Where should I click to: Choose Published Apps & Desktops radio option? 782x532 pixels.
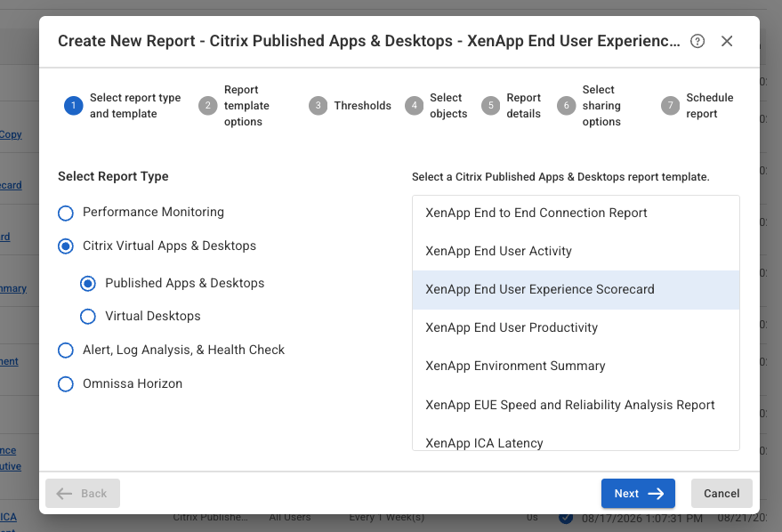88,284
